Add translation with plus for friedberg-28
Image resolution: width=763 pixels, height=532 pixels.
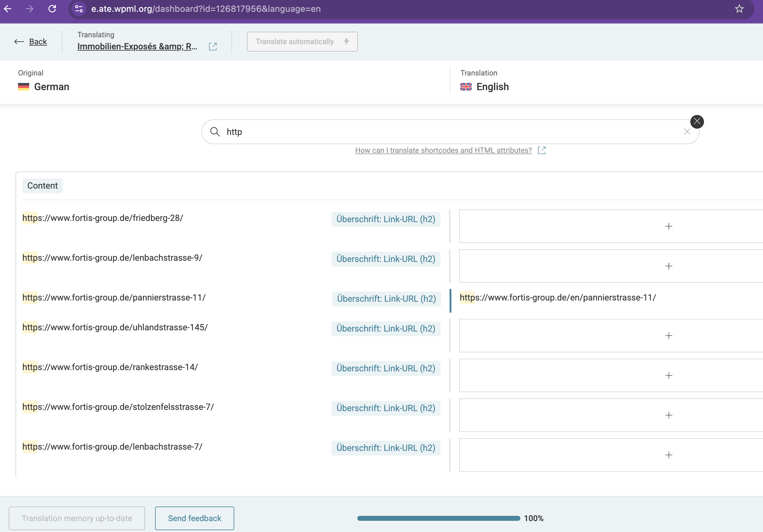669,226
